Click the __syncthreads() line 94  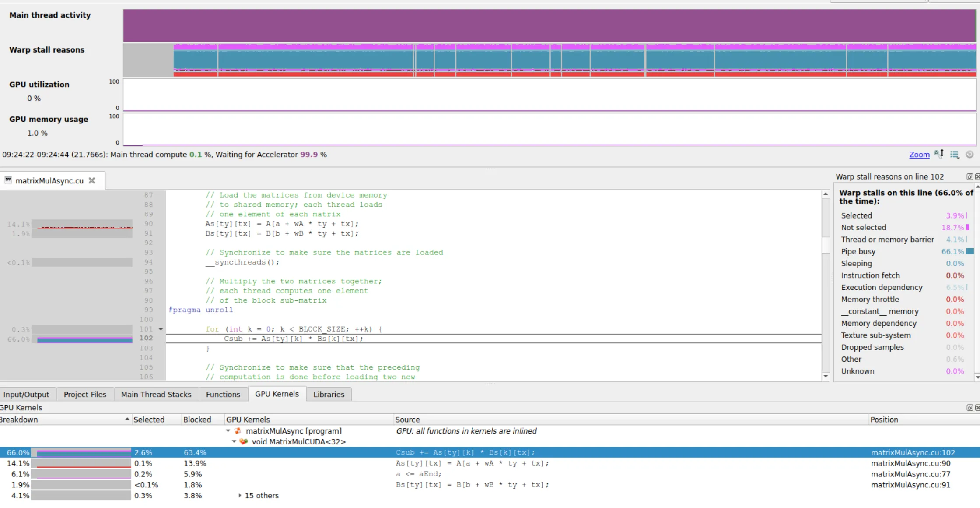(242, 262)
